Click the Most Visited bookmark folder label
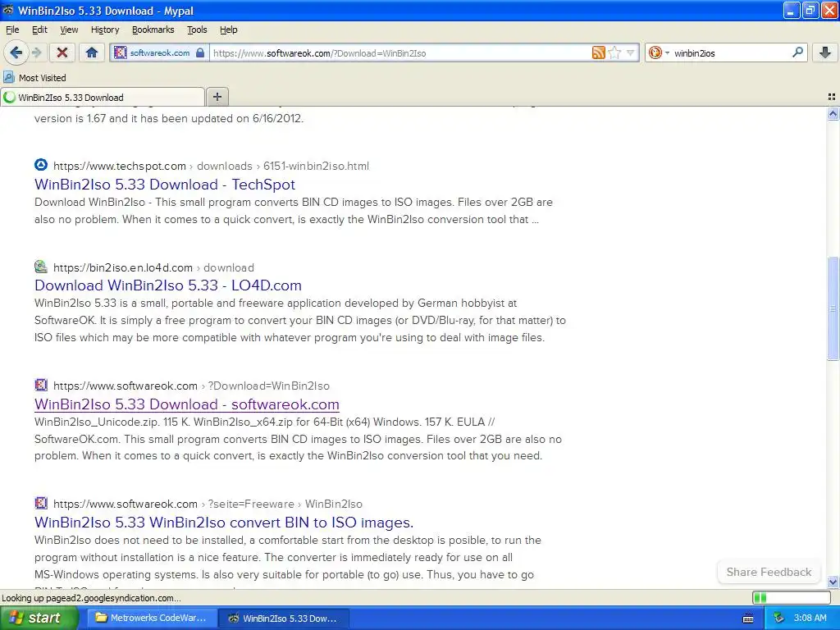The width and height of the screenshot is (840, 630). click(43, 78)
